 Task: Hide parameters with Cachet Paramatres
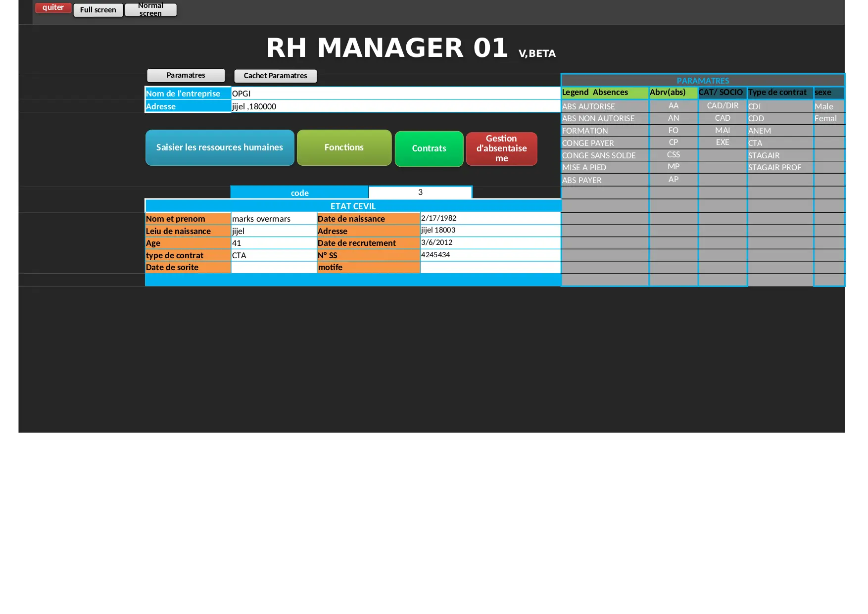(x=275, y=76)
